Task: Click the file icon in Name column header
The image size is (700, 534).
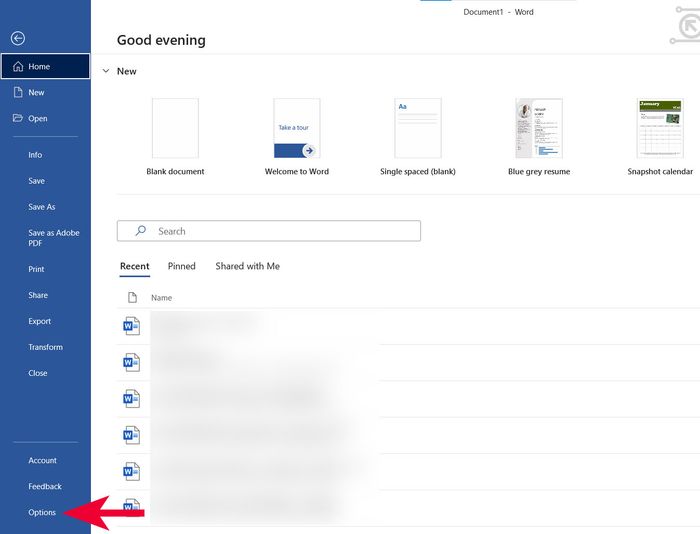Action: [132, 297]
